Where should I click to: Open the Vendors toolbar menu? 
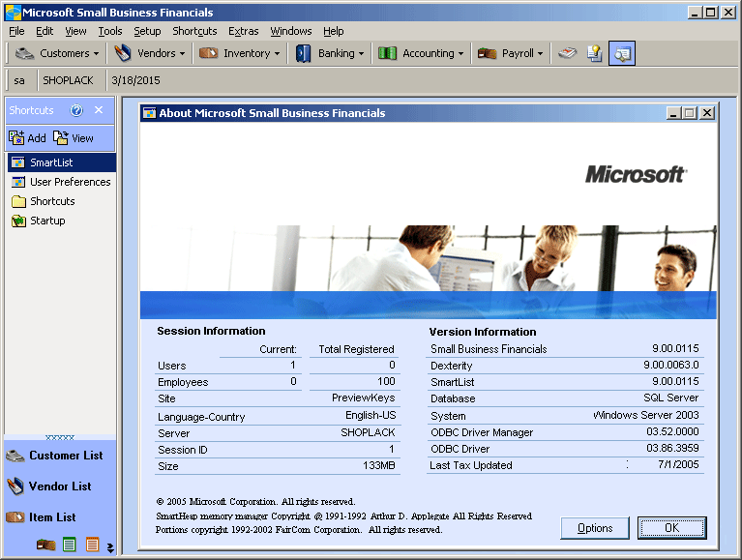150,53
